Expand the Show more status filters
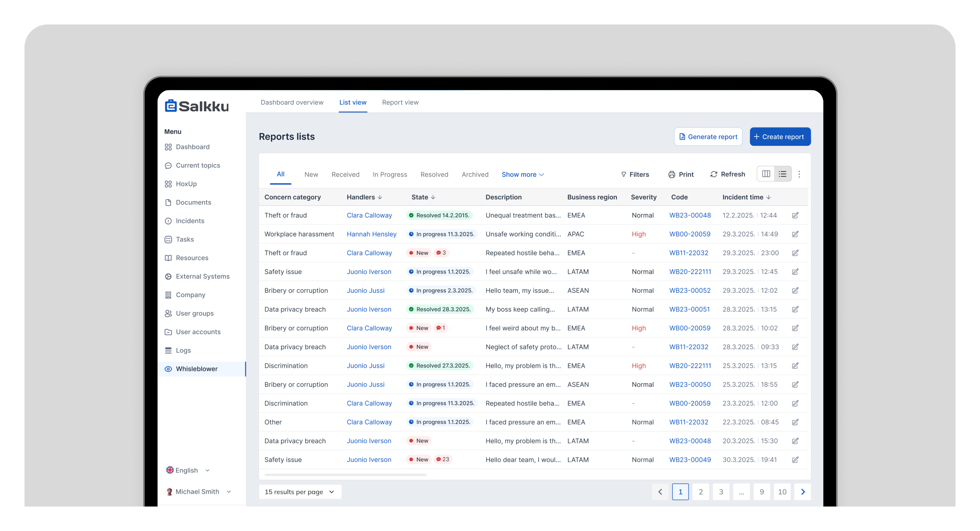The width and height of the screenshot is (980, 531). point(523,174)
